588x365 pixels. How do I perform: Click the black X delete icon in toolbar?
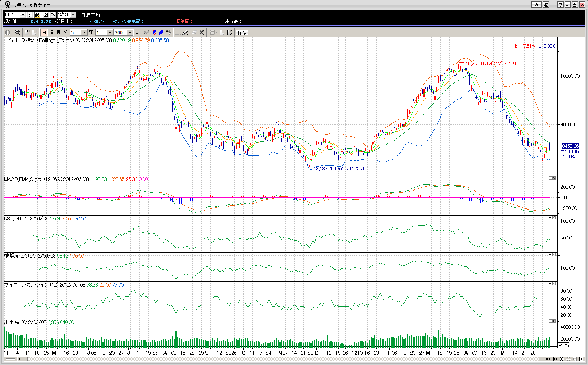click(202, 32)
